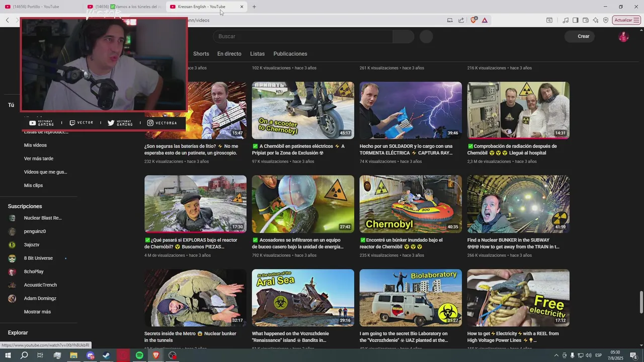Click the voice search microphone button
The height and width of the screenshot is (362, 644).
tap(426, 36)
